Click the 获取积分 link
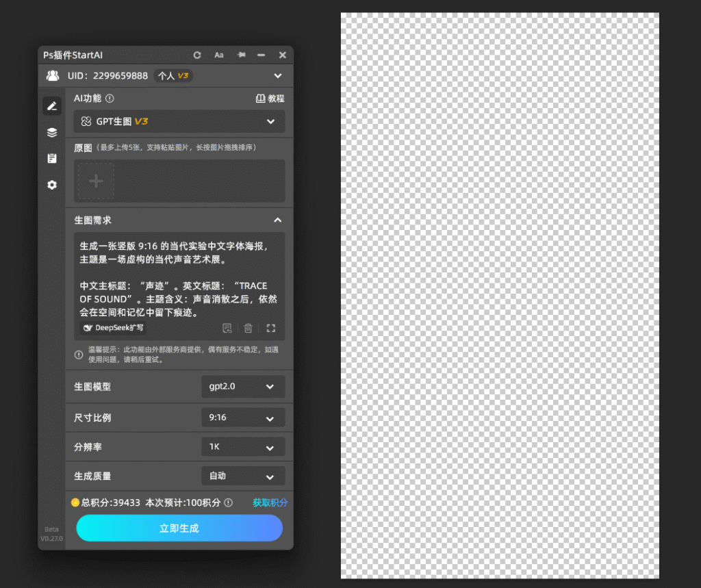701x588 pixels. point(270,502)
